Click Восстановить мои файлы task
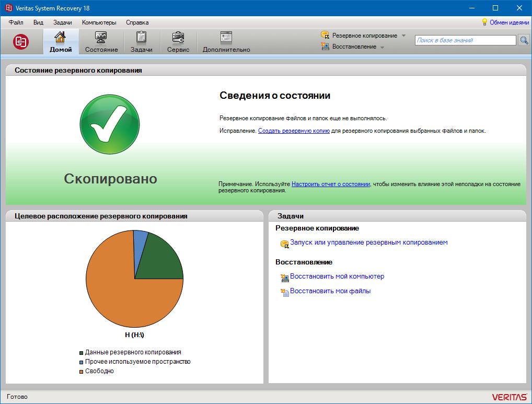The height and width of the screenshot is (404, 532). point(330,291)
